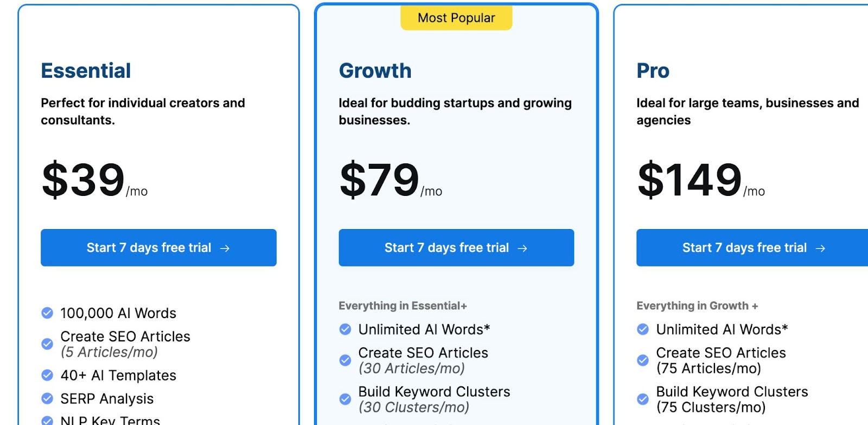Click checkmark beside Growth's 30 Articles/mo feature

(345, 360)
